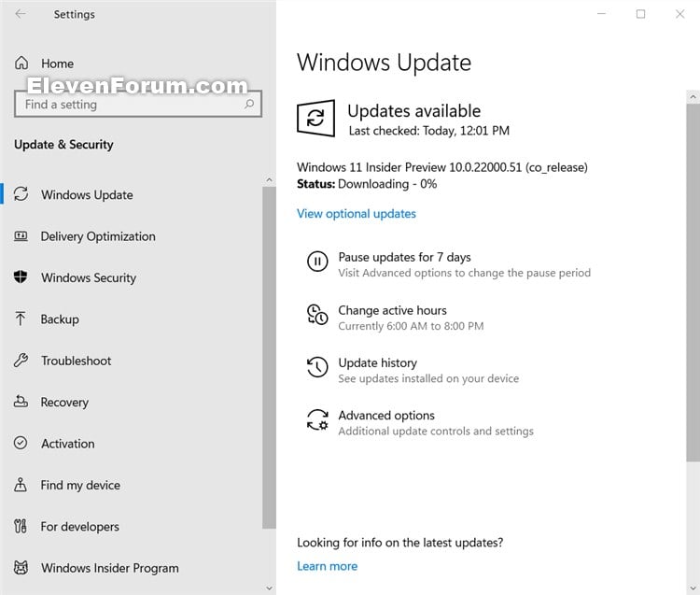Open the Backup section
The image size is (700, 595).
[60, 319]
